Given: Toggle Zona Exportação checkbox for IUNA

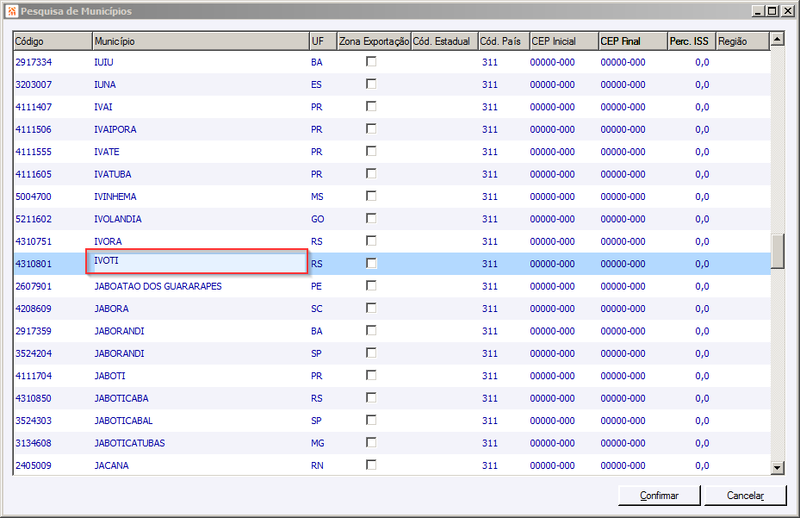Looking at the screenshot, I should point(371,84).
